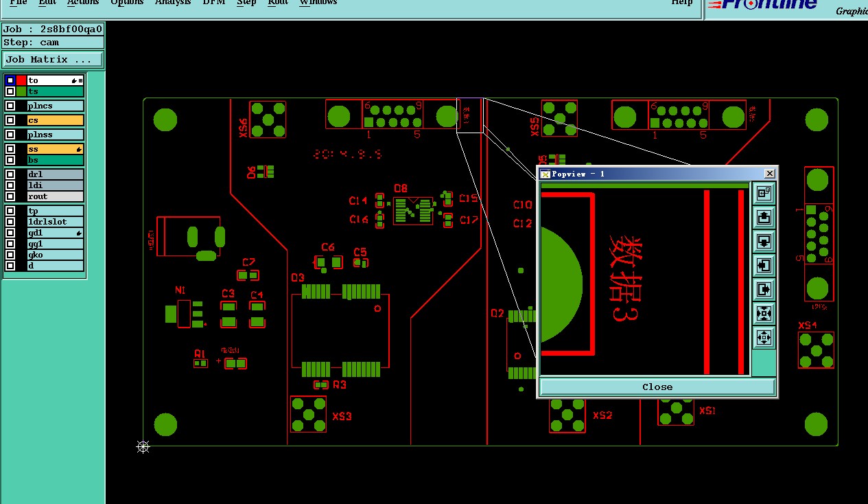Click the top-left green mounting hole pad
This screenshot has height=504, width=868.
click(165, 119)
